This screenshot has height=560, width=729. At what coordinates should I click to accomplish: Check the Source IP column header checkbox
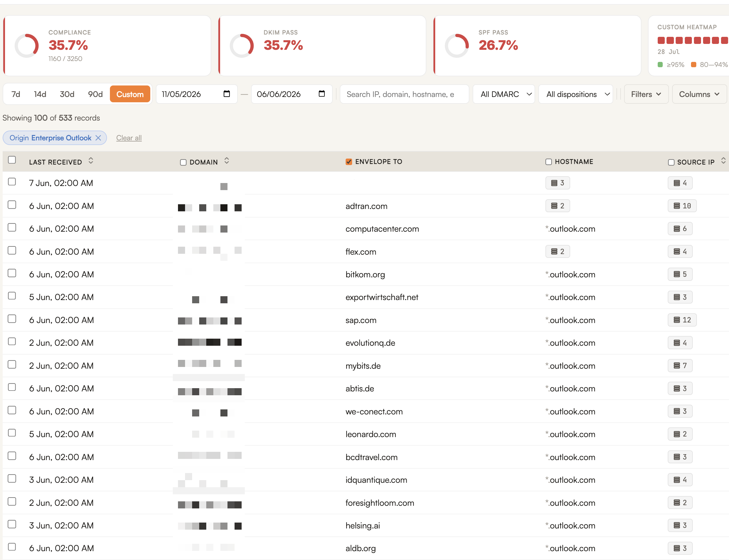click(671, 162)
